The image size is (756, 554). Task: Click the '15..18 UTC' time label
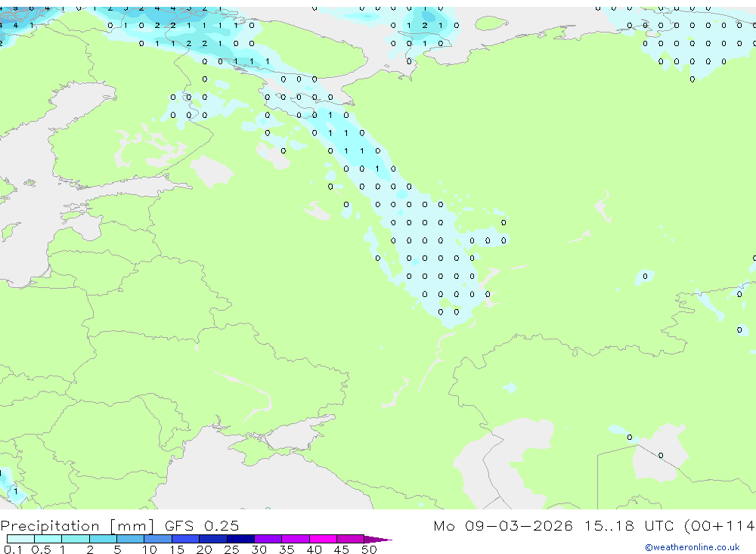[629, 525]
